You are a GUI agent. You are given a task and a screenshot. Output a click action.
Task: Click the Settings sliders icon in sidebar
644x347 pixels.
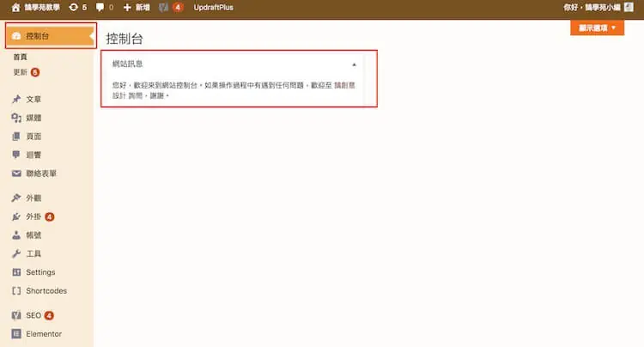pos(16,272)
